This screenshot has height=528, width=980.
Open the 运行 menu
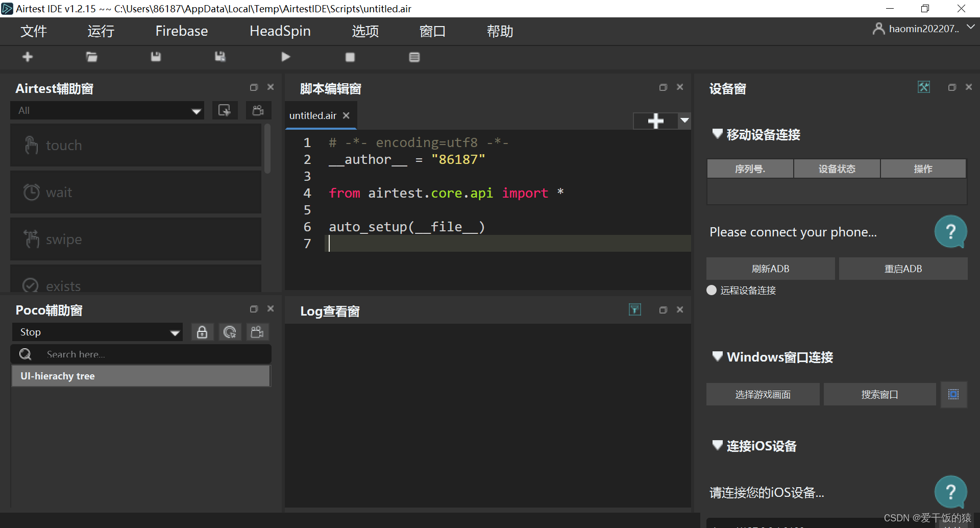coord(101,31)
